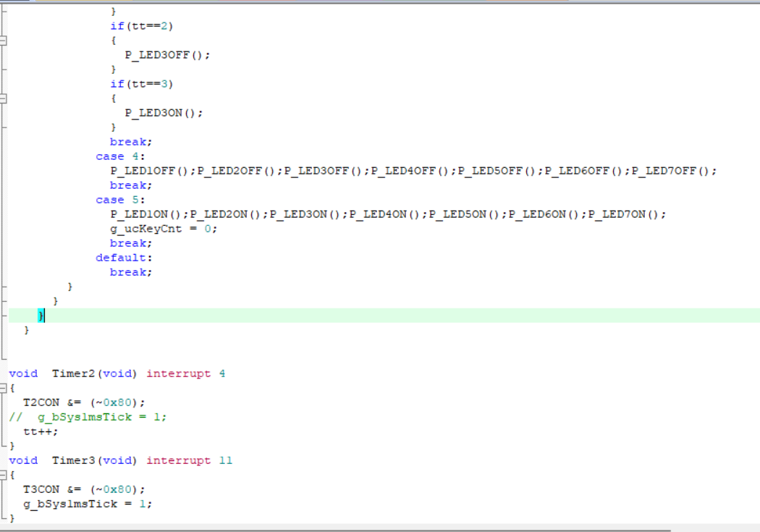The width and height of the screenshot is (760, 532).
Task: Place cursor on Timer3 function name
Action: coord(72,460)
